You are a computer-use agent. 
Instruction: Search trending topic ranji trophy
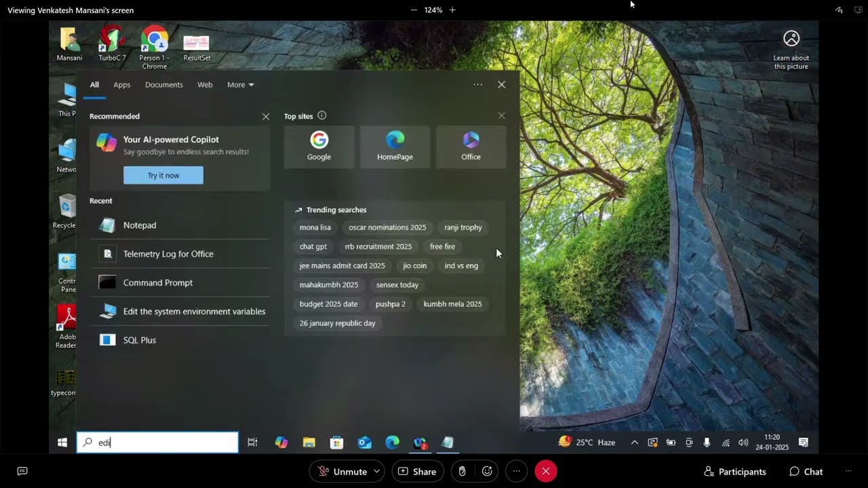click(463, 228)
